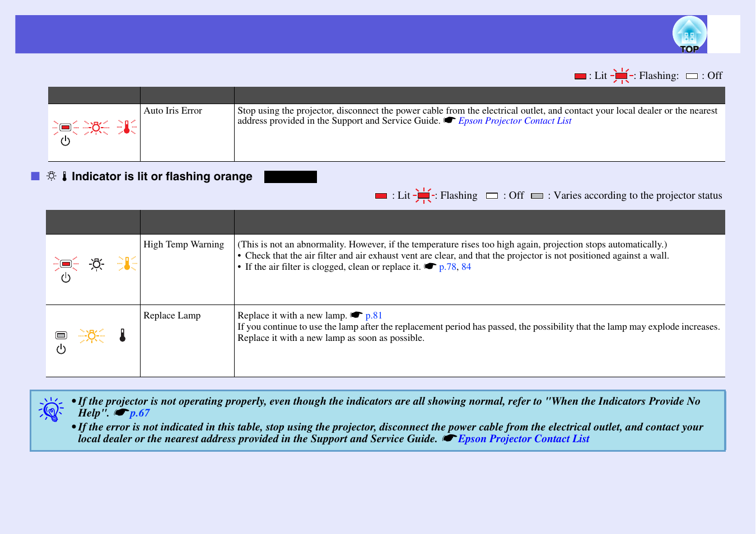The width and height of the screenshot is (756, 534).
Task: Click flashing red lamp indicator in Auto Iris row
Action: click(96, 128)
